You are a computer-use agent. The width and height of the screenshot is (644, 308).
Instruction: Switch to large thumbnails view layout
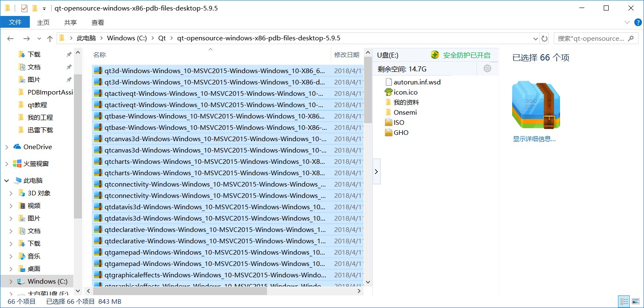(636, 301)
